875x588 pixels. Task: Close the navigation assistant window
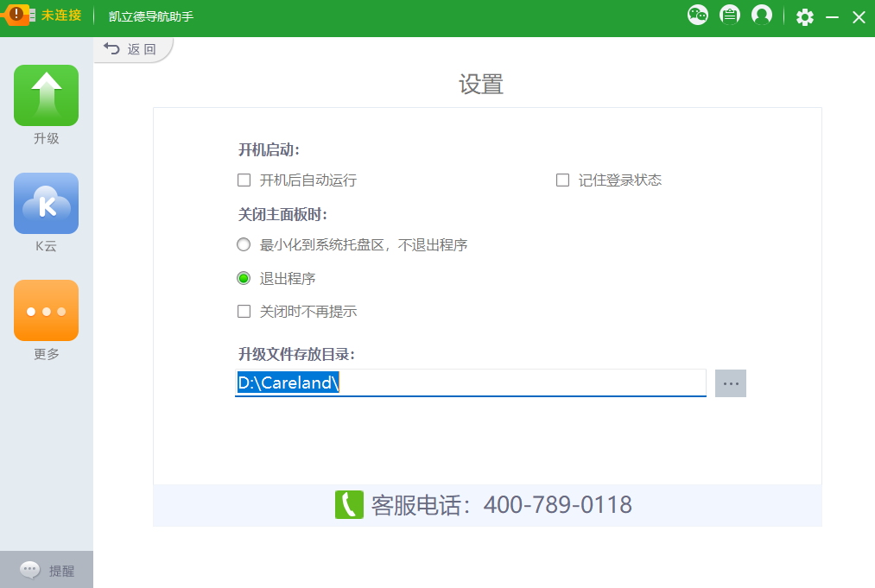859,17
